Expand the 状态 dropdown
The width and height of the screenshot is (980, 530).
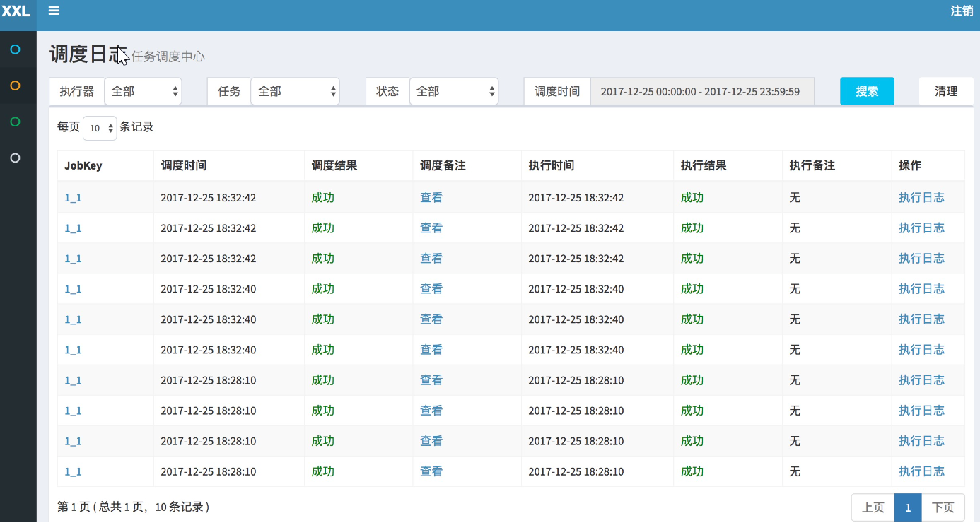[454, 91]
